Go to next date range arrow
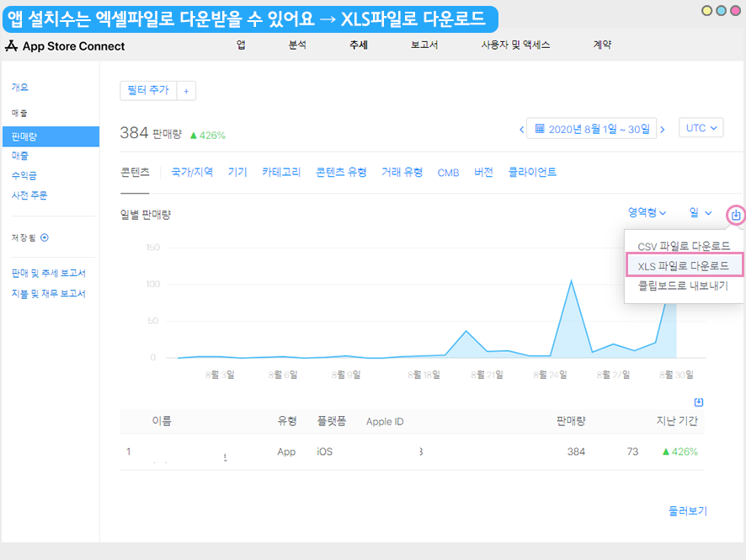The image size is (746, 560). click(662, 129)
